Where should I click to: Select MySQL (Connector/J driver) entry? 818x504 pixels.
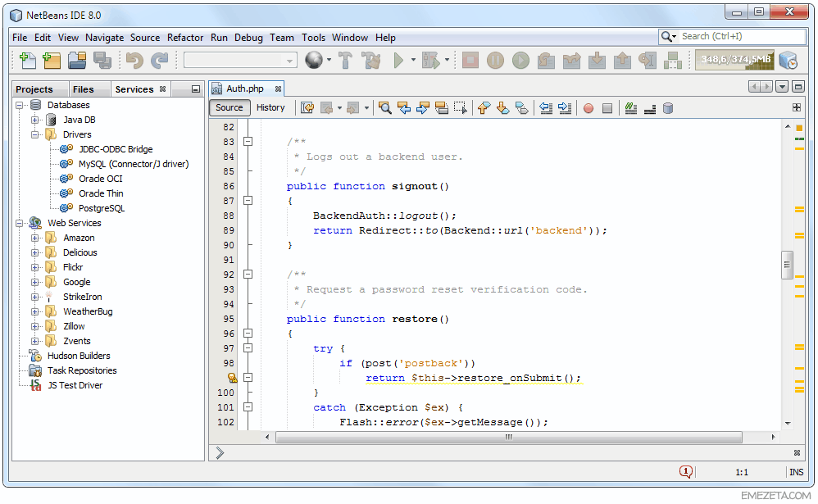coord(134,164)
